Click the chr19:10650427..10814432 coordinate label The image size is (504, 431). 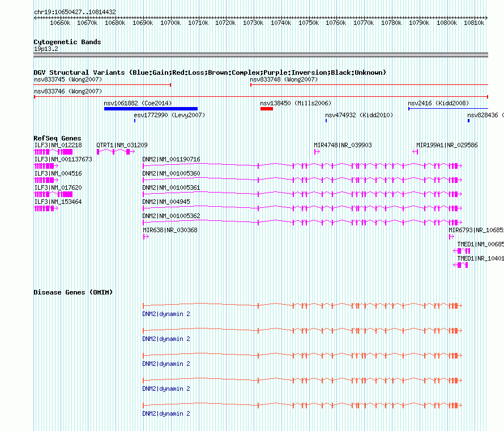[x=75, y=12]
